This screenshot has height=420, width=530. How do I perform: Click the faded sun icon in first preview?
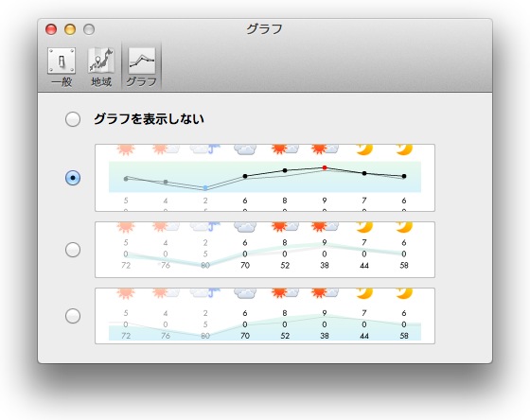125,149
